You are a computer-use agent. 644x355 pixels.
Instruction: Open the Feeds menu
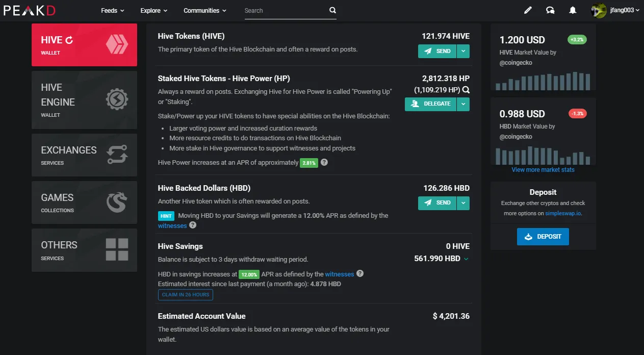point(113,10)
